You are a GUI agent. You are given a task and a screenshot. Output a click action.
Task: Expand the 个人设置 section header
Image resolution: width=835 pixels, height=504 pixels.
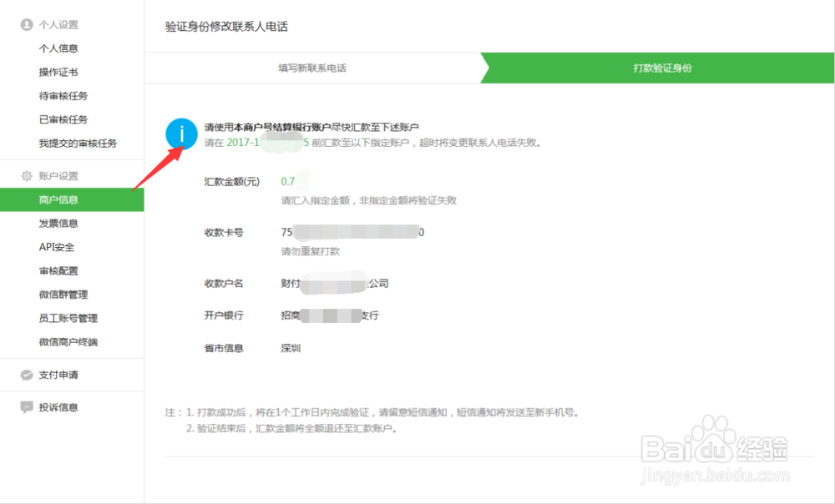point(60,24)
